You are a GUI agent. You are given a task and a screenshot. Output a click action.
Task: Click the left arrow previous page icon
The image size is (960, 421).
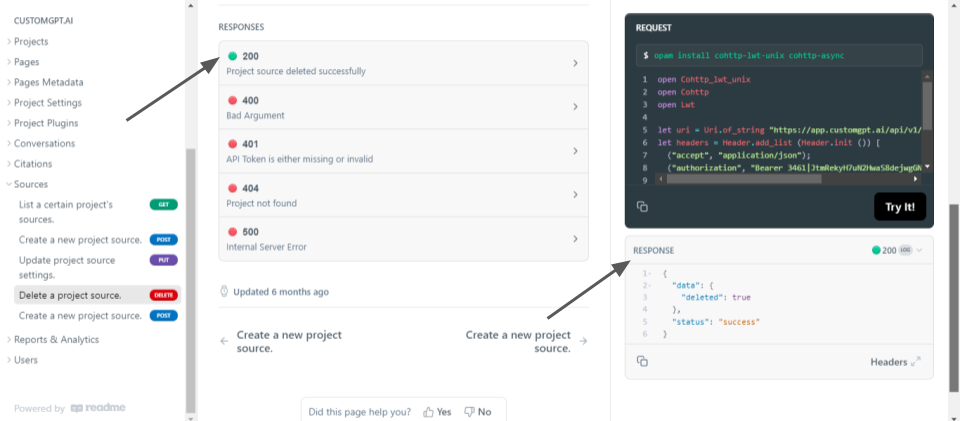pos(224,341)
